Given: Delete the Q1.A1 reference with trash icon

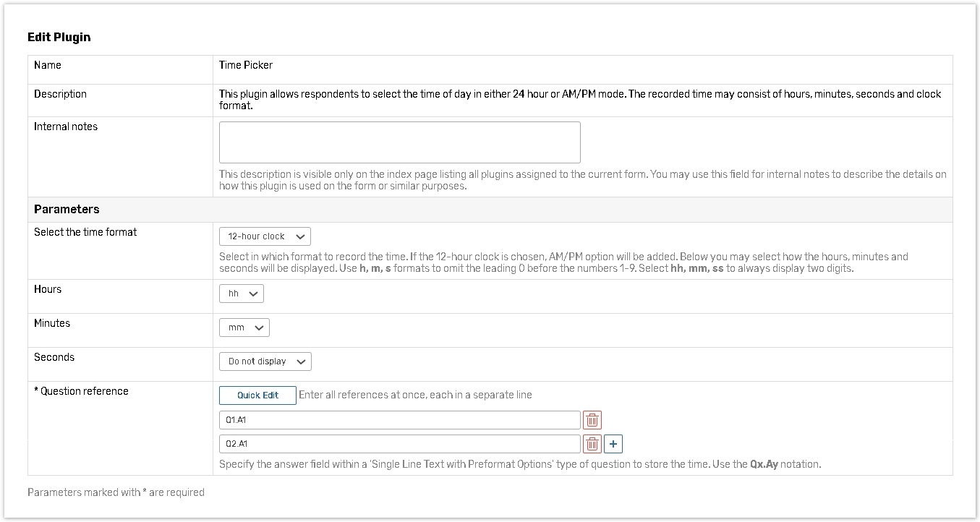Looking at the screenshot, I should (592, 420).
